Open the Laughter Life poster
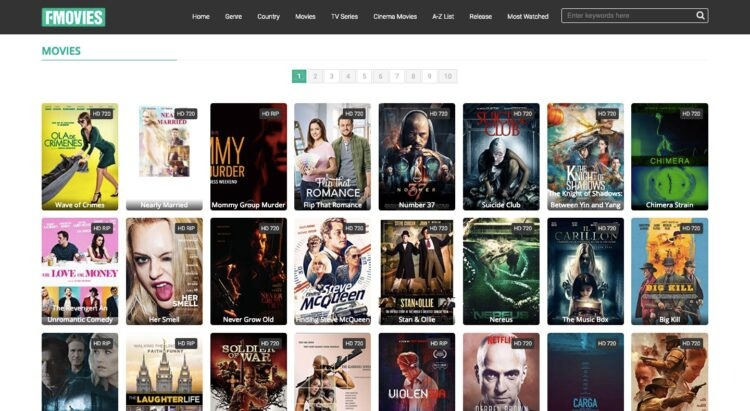 point(164,372)
